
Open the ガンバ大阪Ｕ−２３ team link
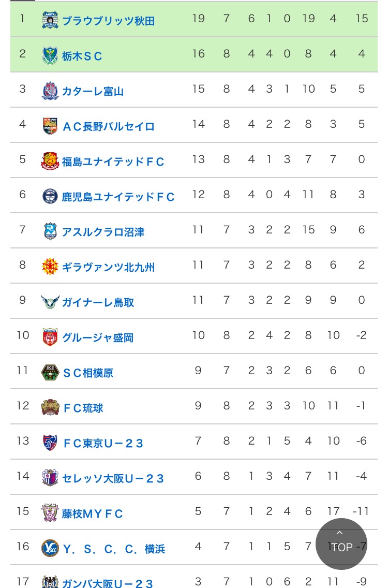(x=108, y=583)
